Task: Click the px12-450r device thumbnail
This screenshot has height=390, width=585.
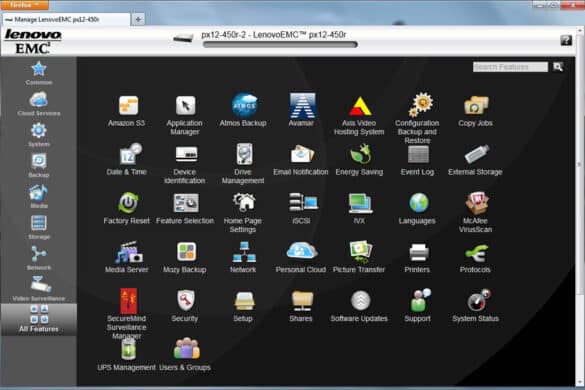Action: coord(184,38)
